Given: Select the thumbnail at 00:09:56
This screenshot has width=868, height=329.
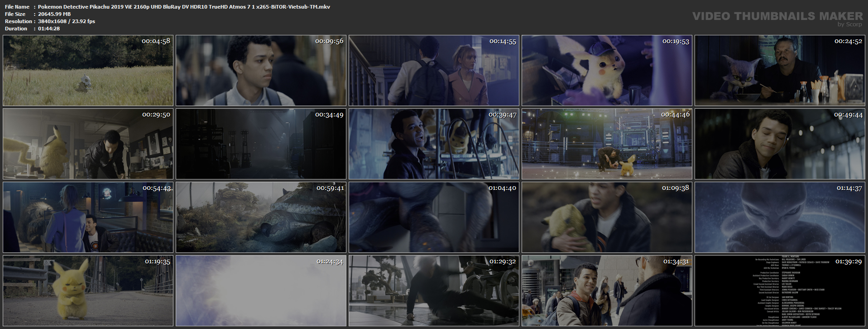Looking at the screenshot, I should click(x=261, y=71).
